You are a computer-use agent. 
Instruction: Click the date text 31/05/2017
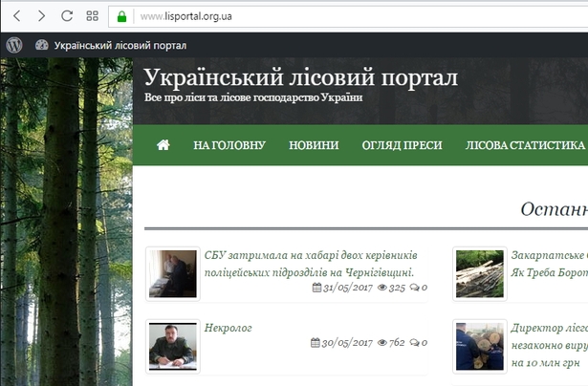[x=348, y=288]
